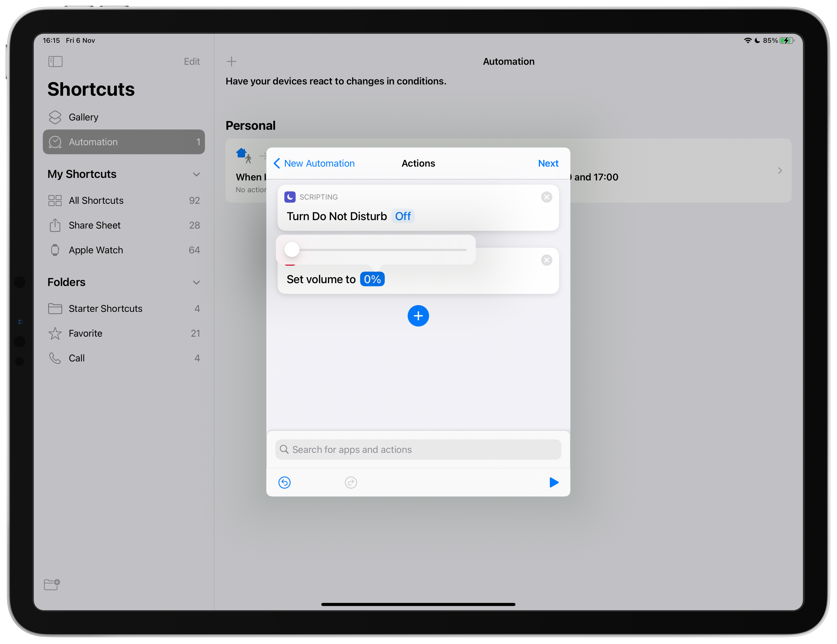Image resolution: width=837 pixels, height=644 pixels.
Task: Click the search apps and actions field
Action: tap(418, 450)
